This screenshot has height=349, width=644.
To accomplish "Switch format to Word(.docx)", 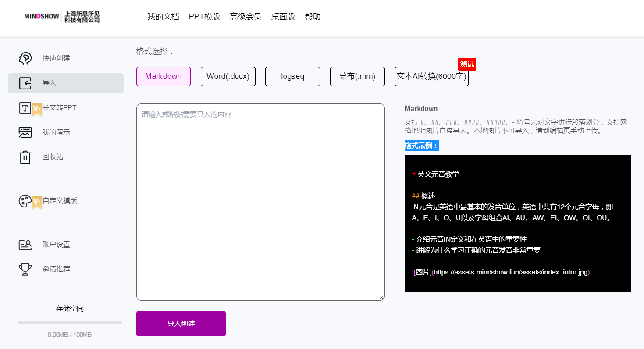I will pyautogui.click(x=228, y=76).
